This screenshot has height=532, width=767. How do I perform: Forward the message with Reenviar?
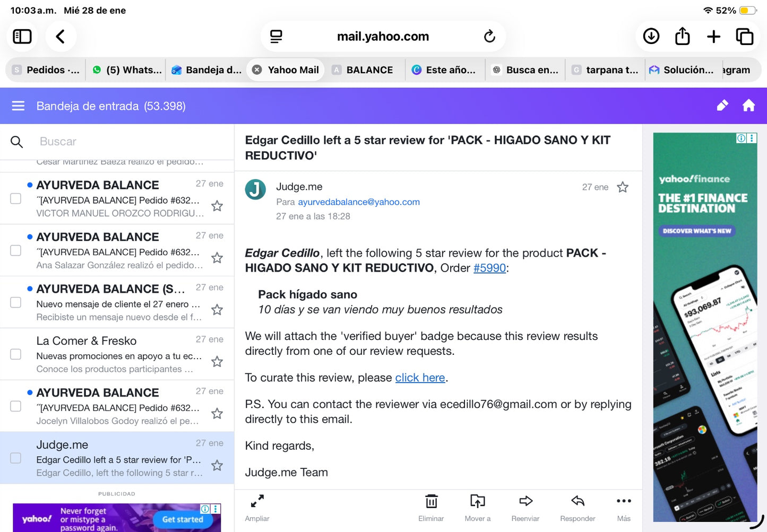(525, 508)
